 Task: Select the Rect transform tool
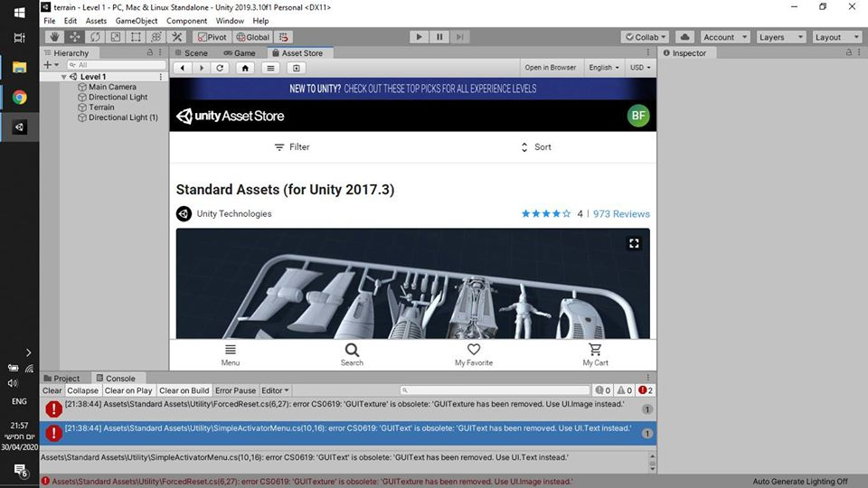pyautogui.click(x=136, y=37)
